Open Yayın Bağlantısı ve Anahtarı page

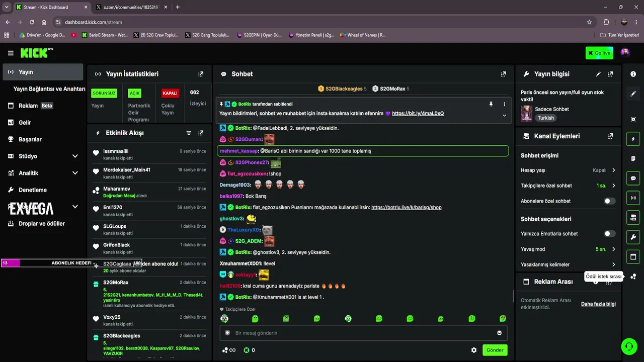click(x=49, y=89)
